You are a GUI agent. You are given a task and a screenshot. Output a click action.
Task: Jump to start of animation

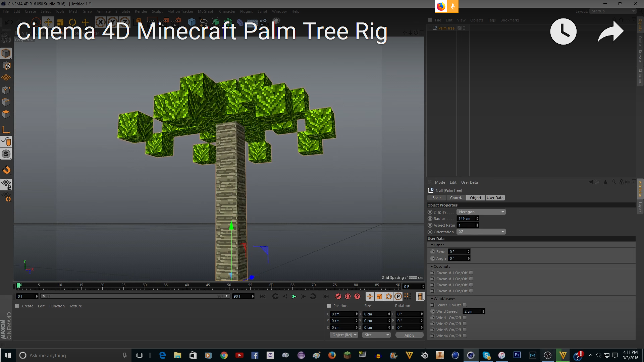coord(263,296)
